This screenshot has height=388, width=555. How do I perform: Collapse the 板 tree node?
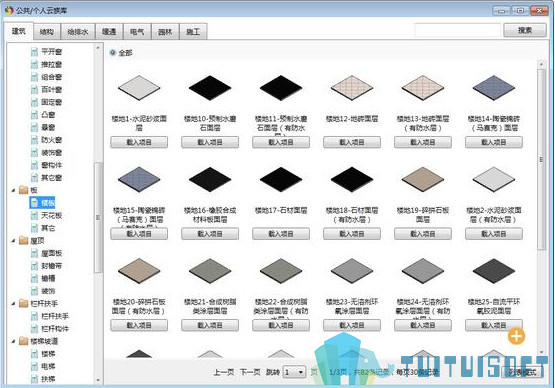(13, 190)
